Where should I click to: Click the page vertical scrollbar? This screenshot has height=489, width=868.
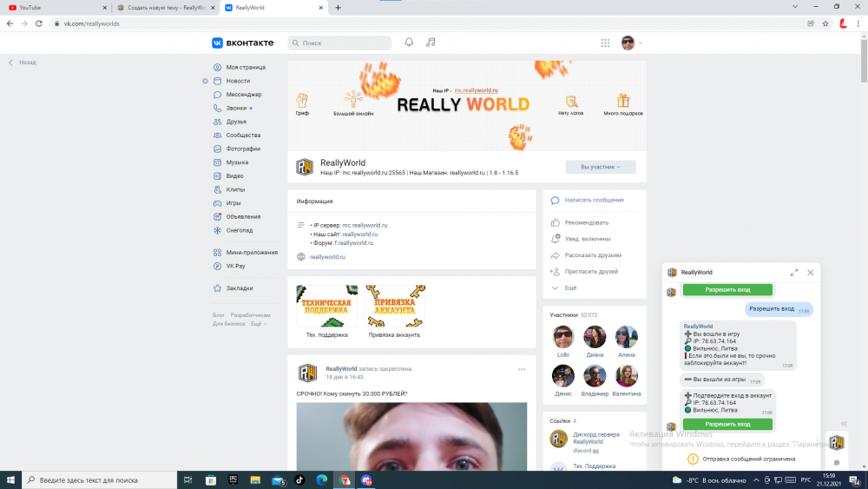click(864, 60)
